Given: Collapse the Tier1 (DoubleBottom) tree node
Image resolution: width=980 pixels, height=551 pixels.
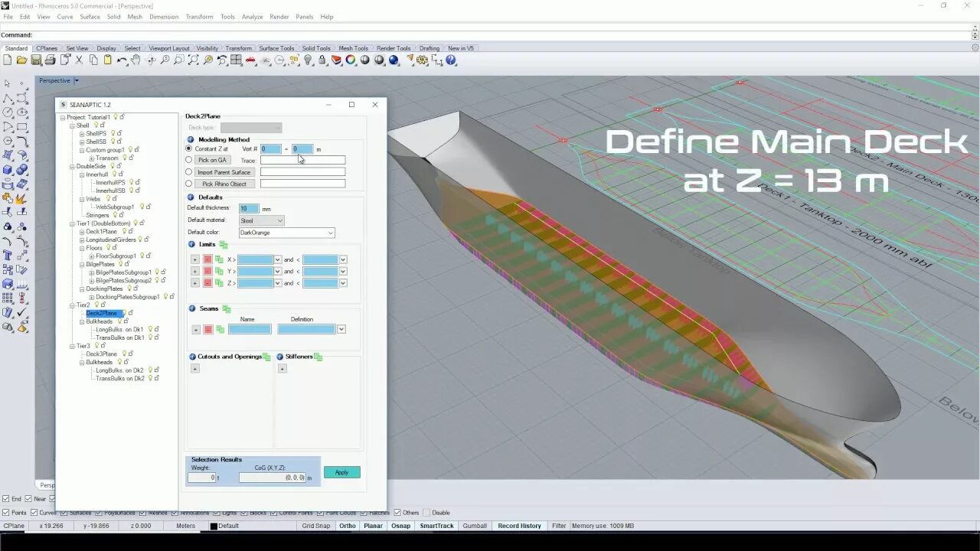Looking at the screenshot, I should (x=72, y=223).
